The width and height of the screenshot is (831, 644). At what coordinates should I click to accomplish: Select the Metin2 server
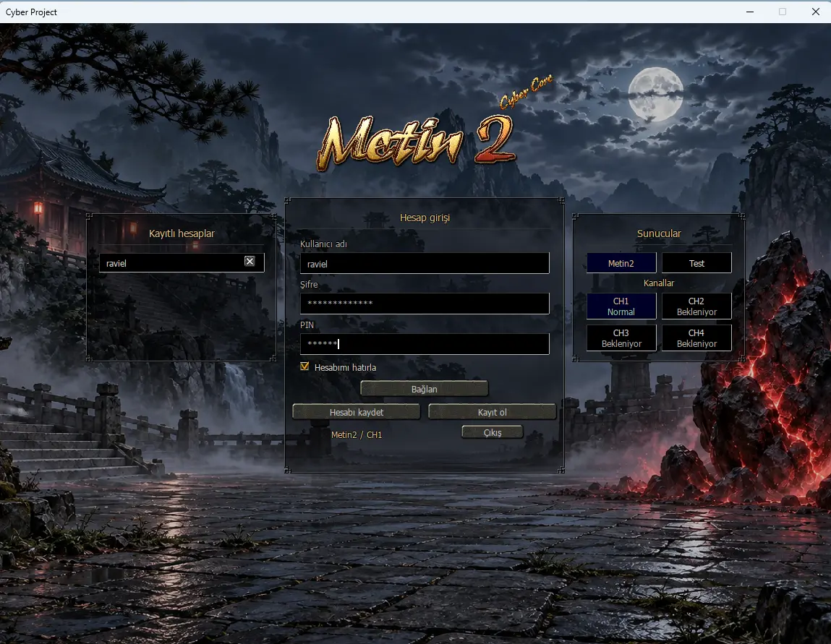click(621, 262)
